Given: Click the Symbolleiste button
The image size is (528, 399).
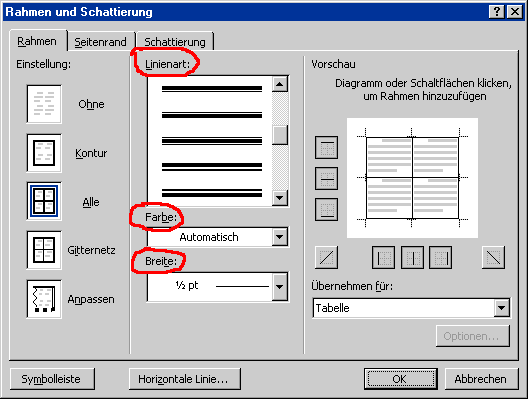Looking at the screenshot, I should (x=52, y=379).
